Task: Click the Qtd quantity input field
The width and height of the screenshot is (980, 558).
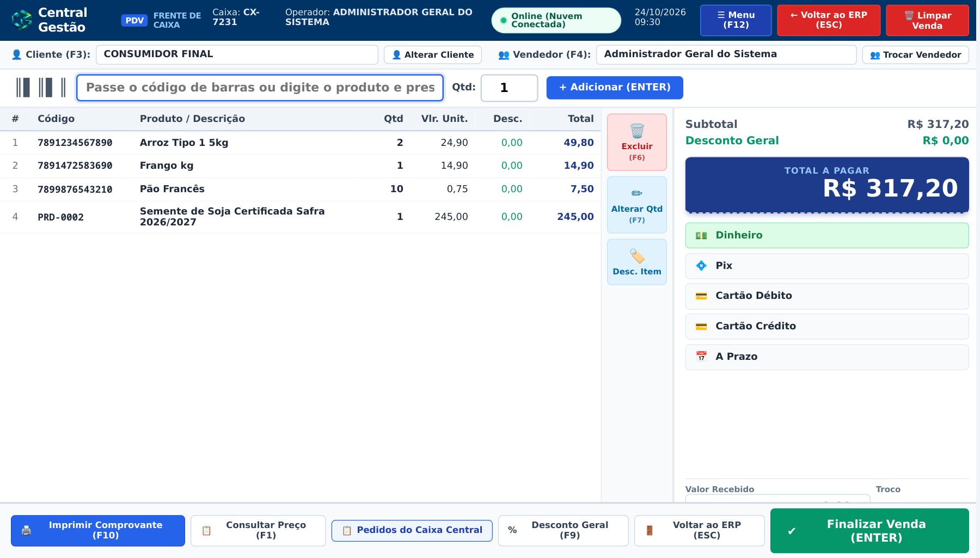Action: pos(509,88)
